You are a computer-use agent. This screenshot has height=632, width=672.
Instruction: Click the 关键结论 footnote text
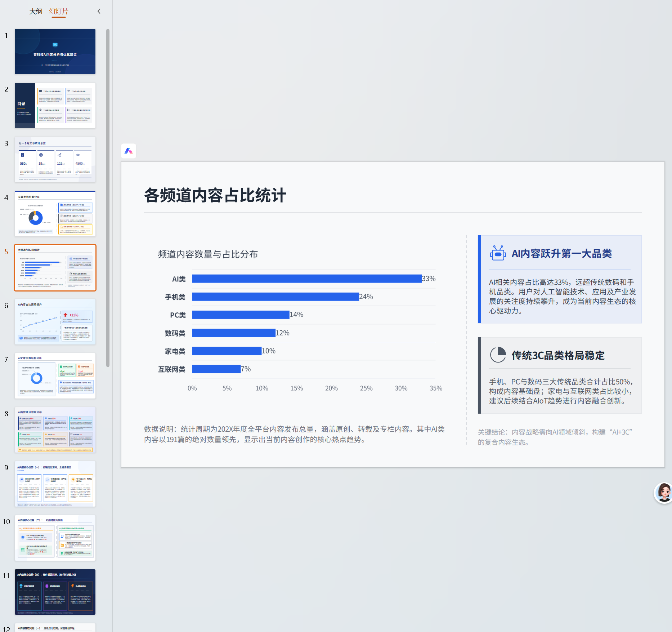555,437
